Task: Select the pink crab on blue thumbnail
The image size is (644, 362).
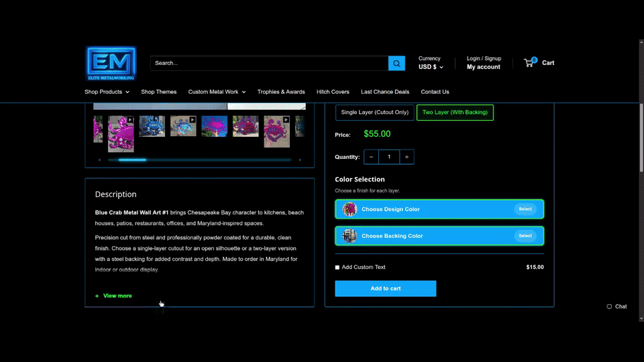Action: tap(215, 126)
